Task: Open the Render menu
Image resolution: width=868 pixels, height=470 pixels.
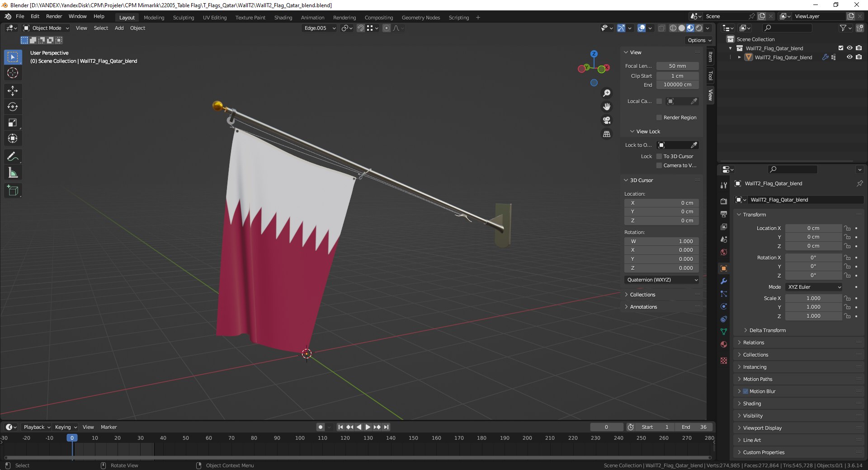Action: (x=54, y=16)
